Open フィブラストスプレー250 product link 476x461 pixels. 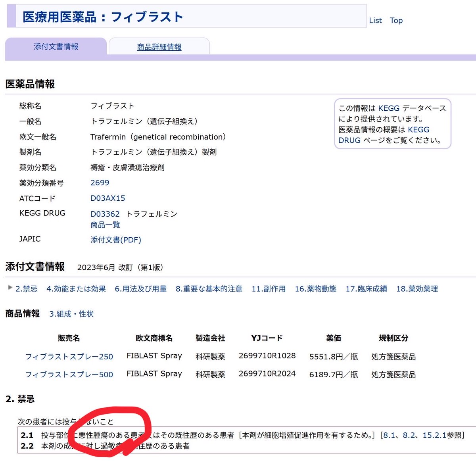click(69, 357)
